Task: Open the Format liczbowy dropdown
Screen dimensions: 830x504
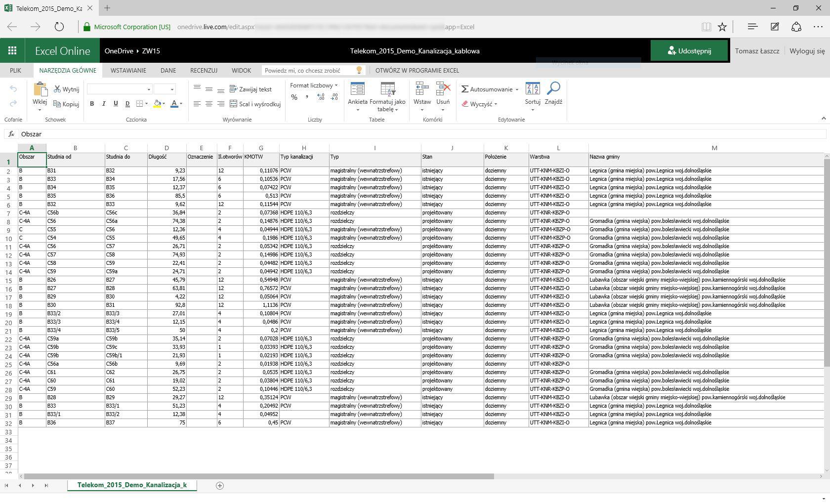Action: [x=314, y=85]
